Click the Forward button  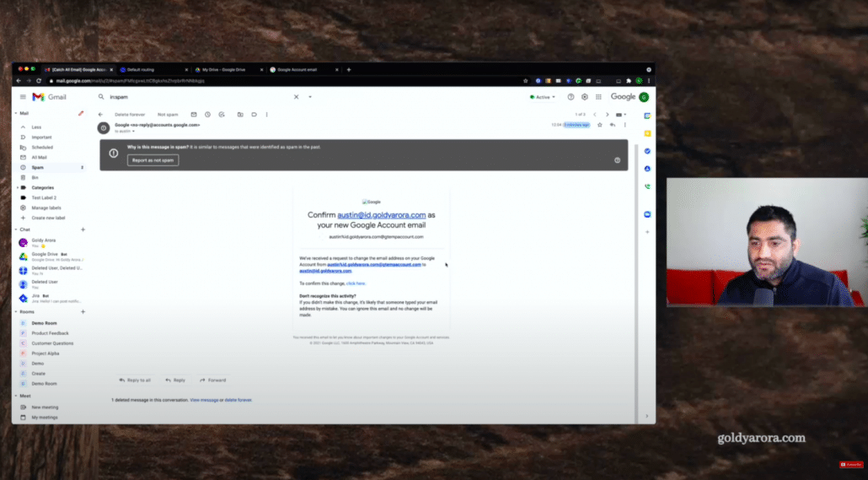[213, 380]
